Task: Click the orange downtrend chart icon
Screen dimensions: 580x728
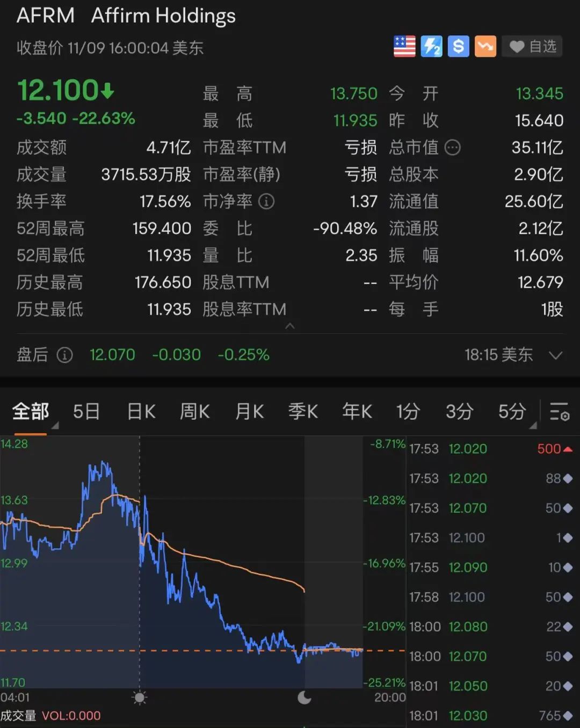Action: click(485, 46)
